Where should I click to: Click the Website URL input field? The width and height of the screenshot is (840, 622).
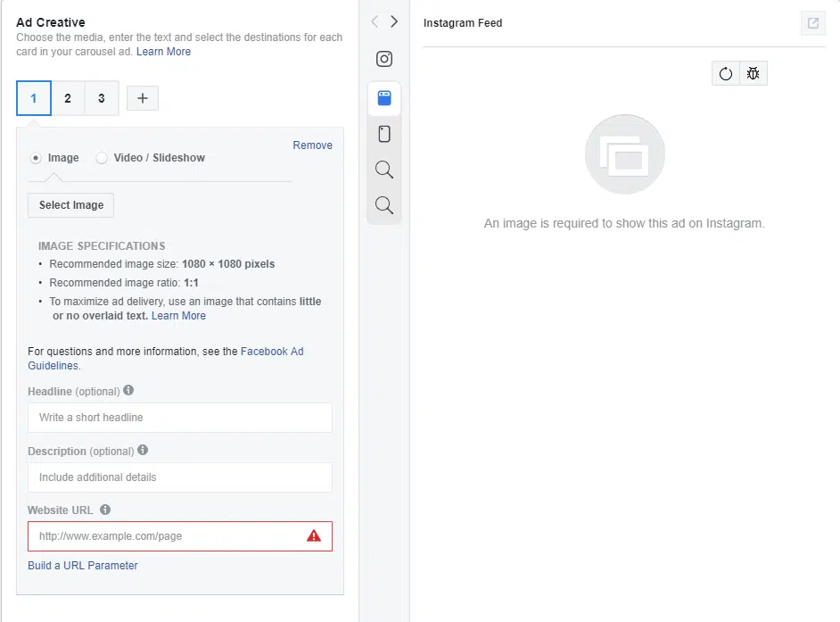[x=180, y=536]
